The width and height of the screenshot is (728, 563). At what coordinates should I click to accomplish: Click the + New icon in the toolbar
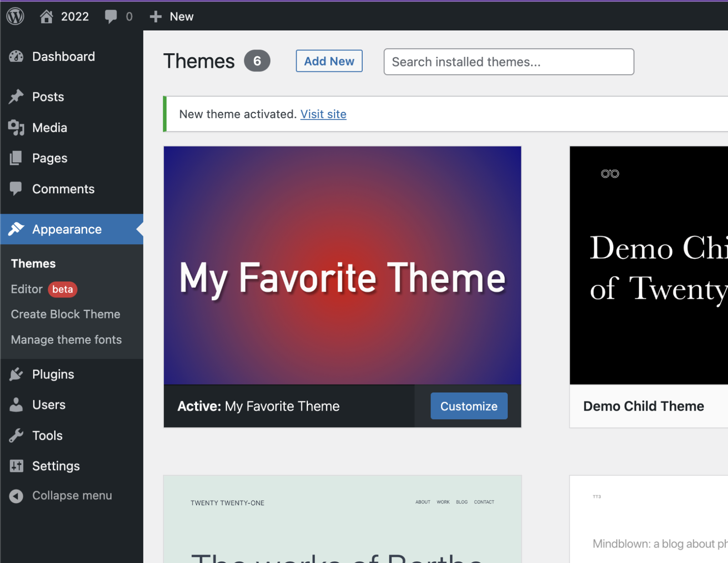point(156,16)
